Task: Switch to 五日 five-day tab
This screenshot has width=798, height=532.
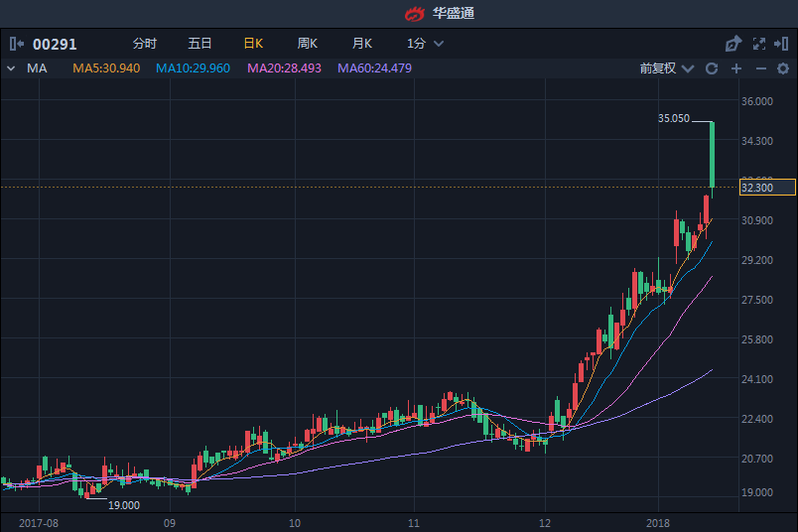Action: pos(199,44)
